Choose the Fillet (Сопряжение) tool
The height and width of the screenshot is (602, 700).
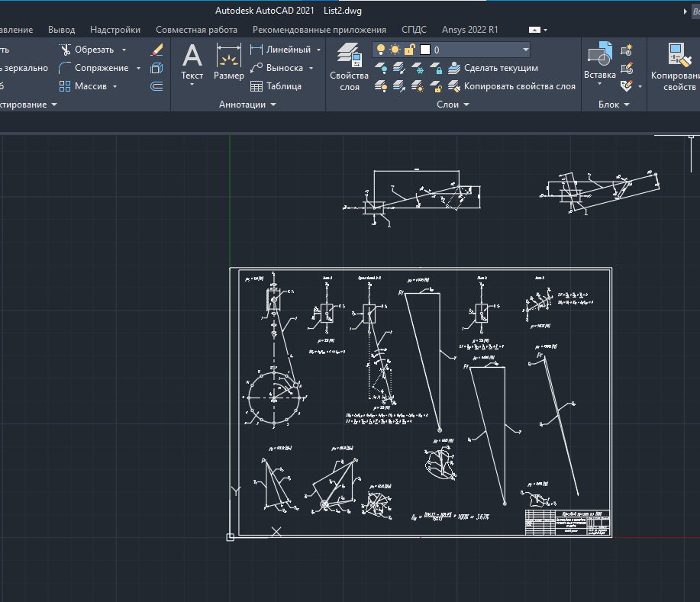click(x=66, y=68)
